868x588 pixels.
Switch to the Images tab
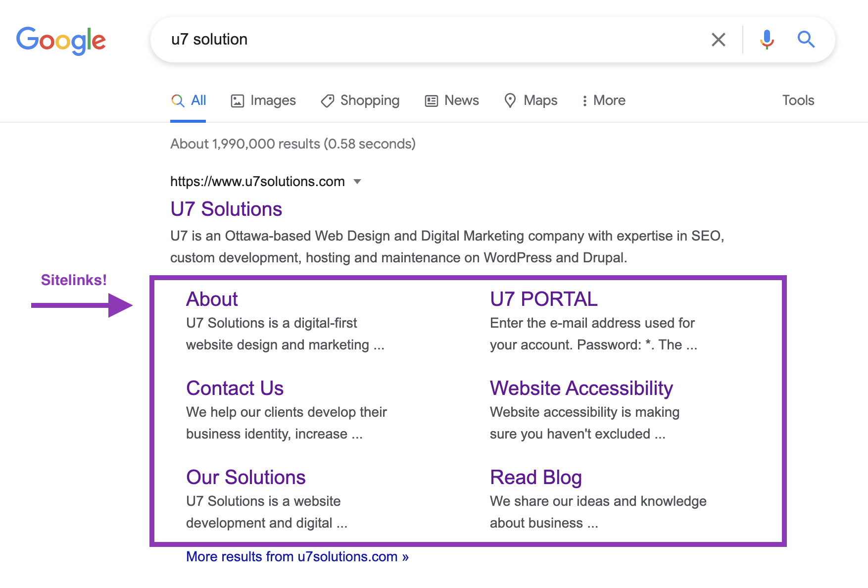263,100
